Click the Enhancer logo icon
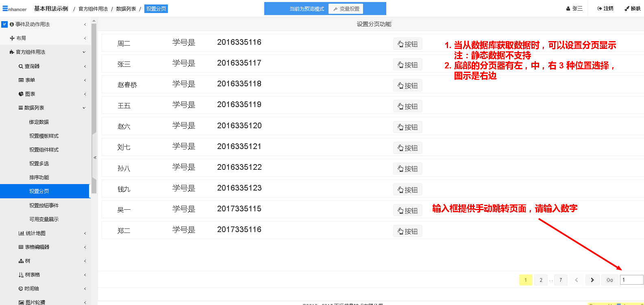Viewport: 644px width, 305px height. [5, 9]
